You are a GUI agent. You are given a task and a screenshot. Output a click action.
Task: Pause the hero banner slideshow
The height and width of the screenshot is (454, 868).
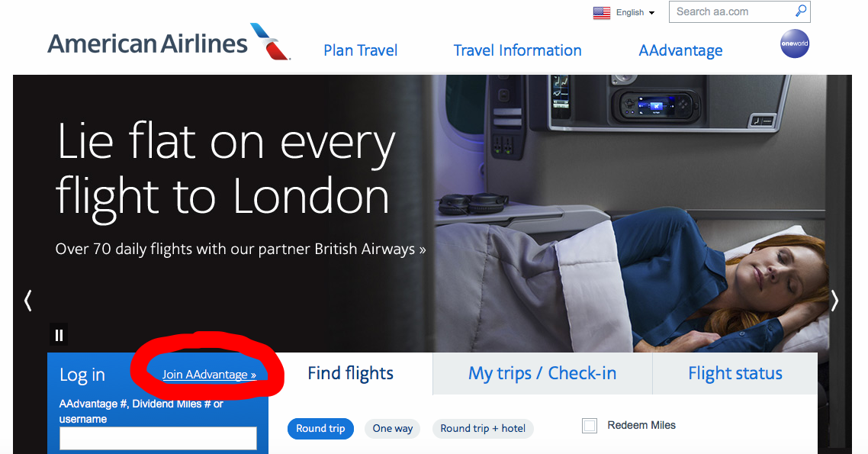pos(59,335)
